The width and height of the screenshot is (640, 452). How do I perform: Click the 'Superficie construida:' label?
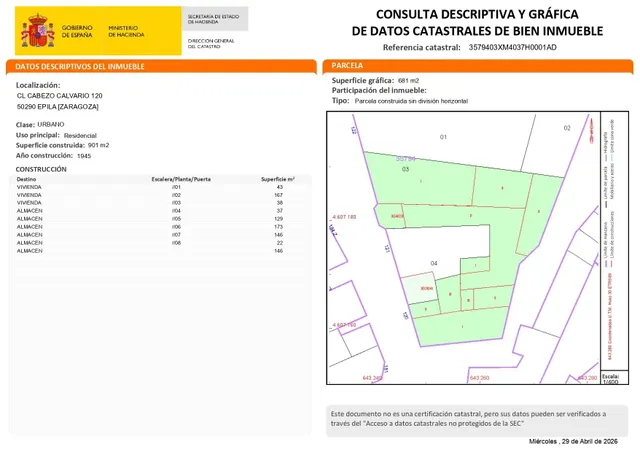click(x=50, y=145)
